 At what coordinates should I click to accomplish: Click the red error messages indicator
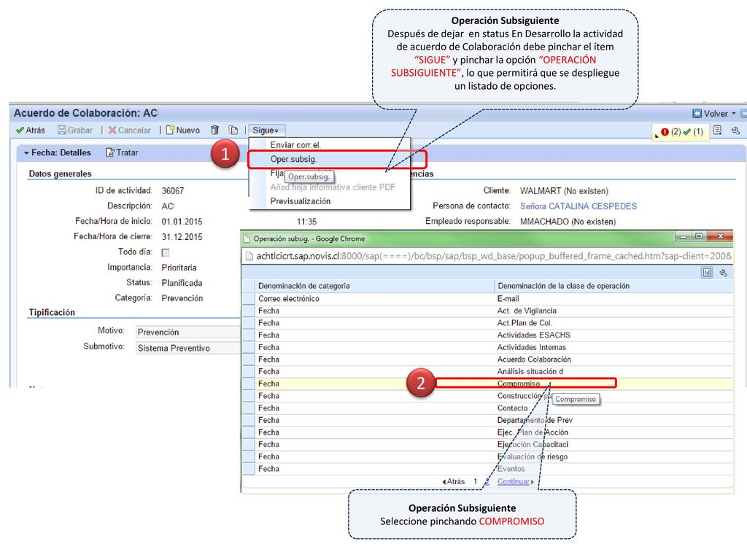tap(670, 132)
